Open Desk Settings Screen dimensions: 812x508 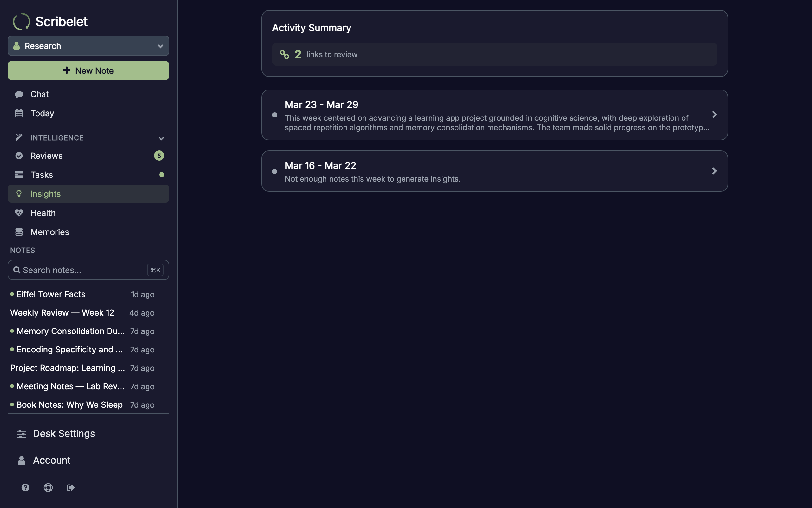(88, 434)
